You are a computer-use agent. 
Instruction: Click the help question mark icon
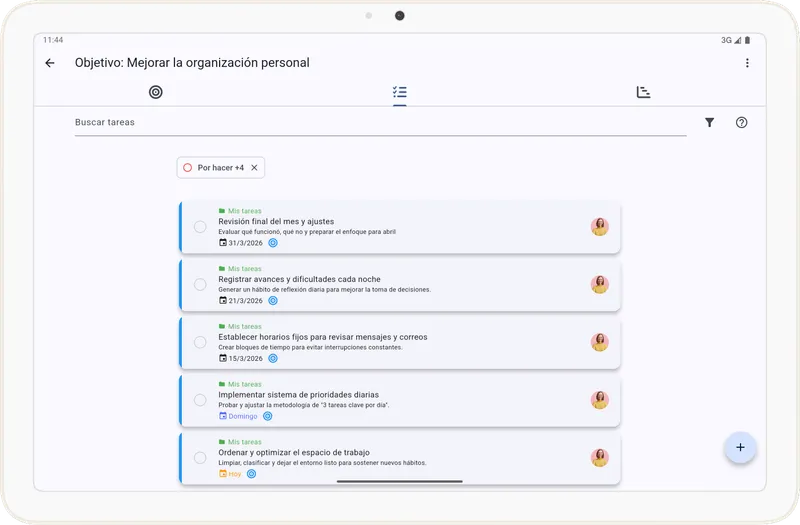point(741,123)
